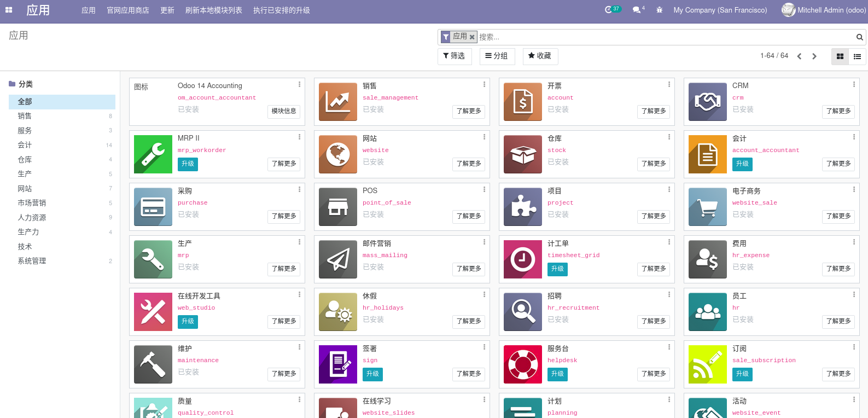Open the 筛选 filters dropdown

(454, 56)
